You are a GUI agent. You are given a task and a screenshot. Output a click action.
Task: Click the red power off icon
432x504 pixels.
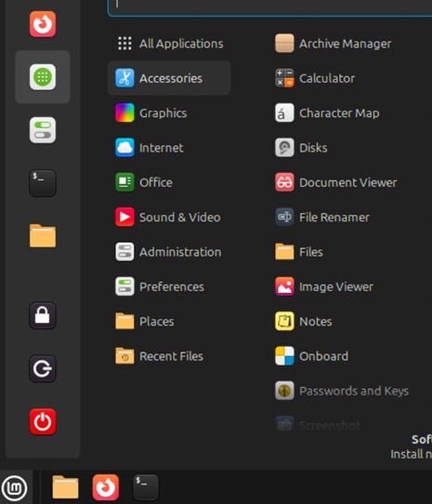pos(43,421)
